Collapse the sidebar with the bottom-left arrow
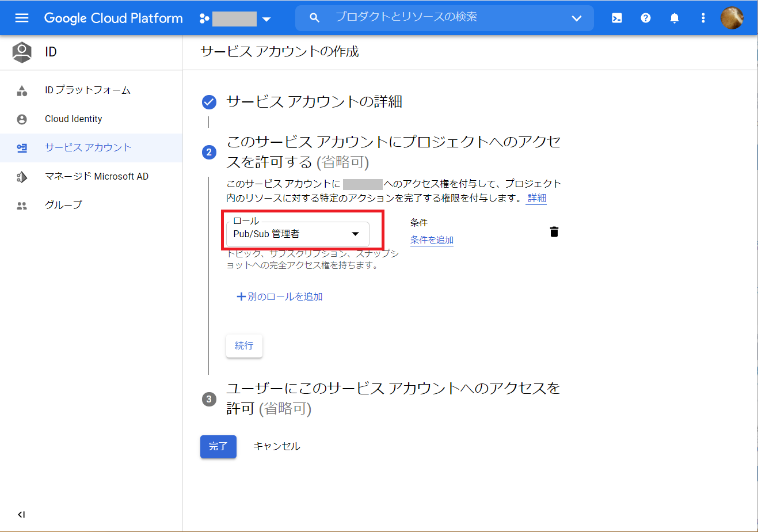The height and width of the screenshot is (532, 758). point(21,515)
